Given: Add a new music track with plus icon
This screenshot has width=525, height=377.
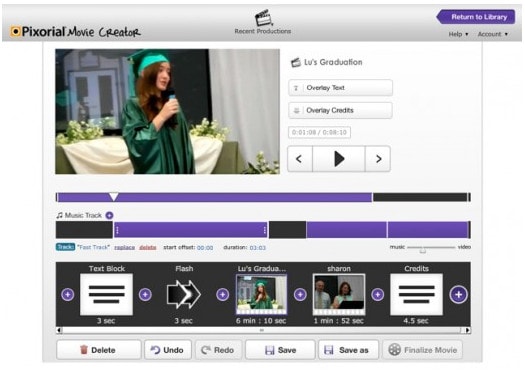Looking at the screenshot, I should pos(109,215).
